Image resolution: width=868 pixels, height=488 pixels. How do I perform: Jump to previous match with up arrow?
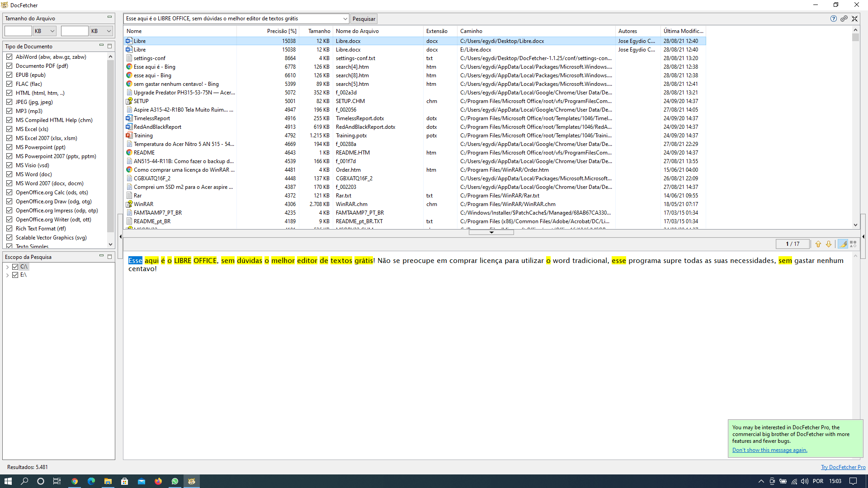(x=818, y=244)
